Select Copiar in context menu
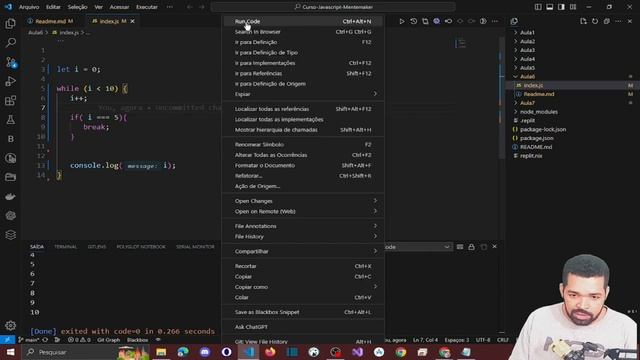Viewport: 640px width, 360px height. (302, 276)
